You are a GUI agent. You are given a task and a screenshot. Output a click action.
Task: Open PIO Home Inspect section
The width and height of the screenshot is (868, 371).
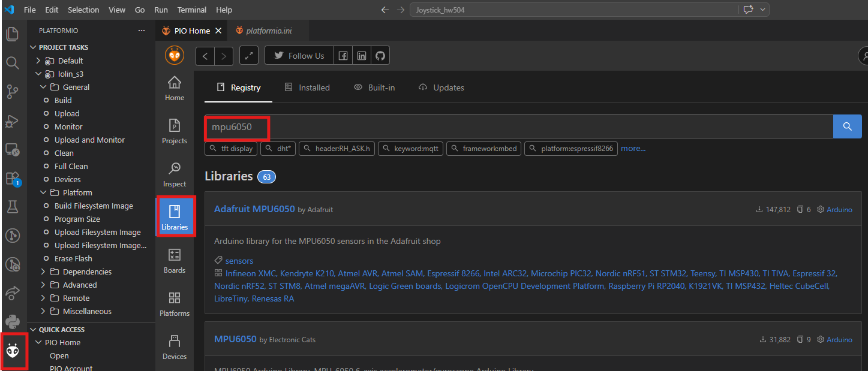point(175,174)
